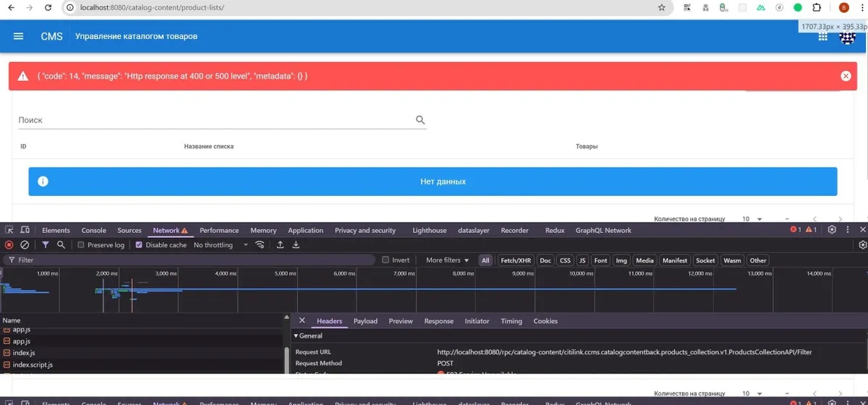The height and width of the screenshot is (405, 868).
Task: Stop recording network log
Action: pyautogui.click(x=9, y=245)
